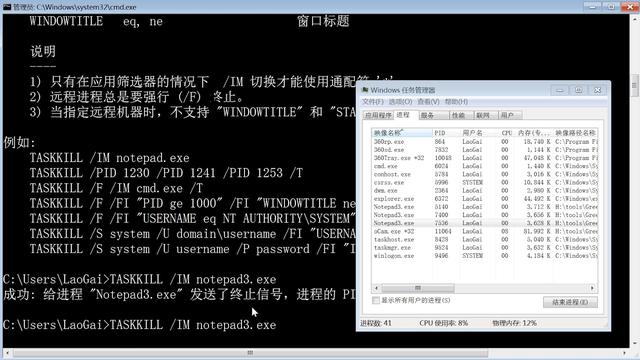The width and height of the screenshot is (640, 360).
Task: Select the 360Tray.exe *32 process
Action: [485, 158]
